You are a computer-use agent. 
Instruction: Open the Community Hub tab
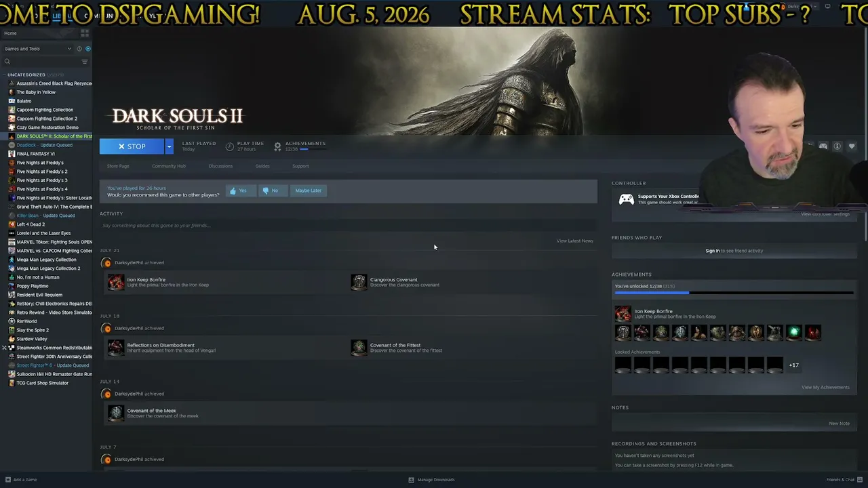[x=169, y=166]
